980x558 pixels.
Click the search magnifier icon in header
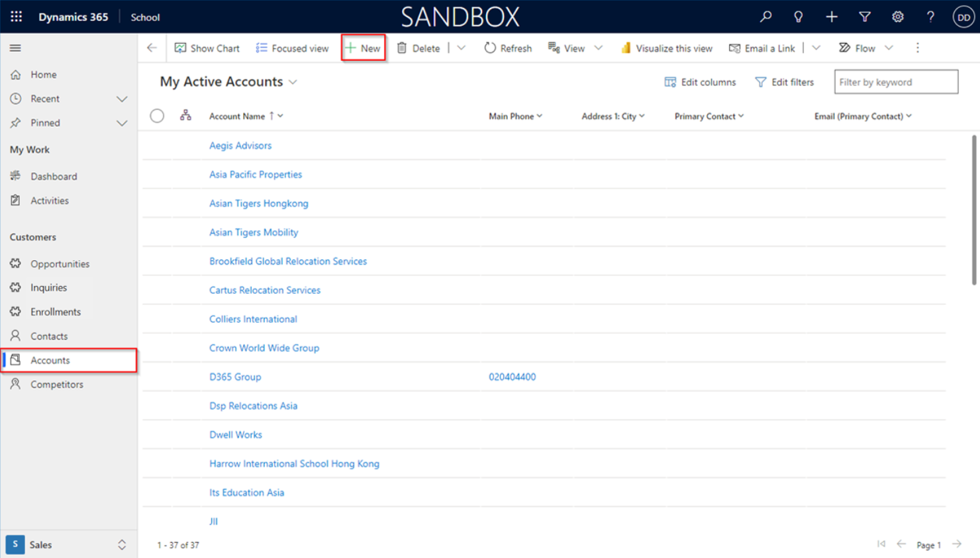tap(765, 17)
